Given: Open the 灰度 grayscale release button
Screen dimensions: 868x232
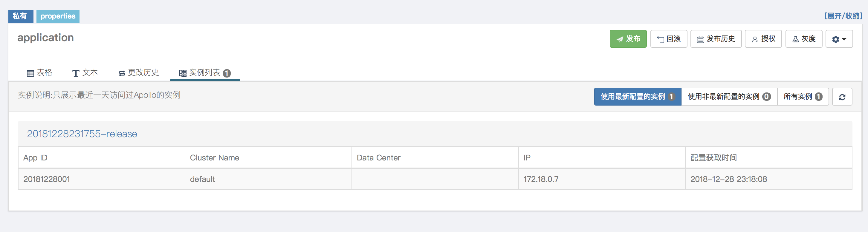Looking at the screenshot, I should coord(804,39).
